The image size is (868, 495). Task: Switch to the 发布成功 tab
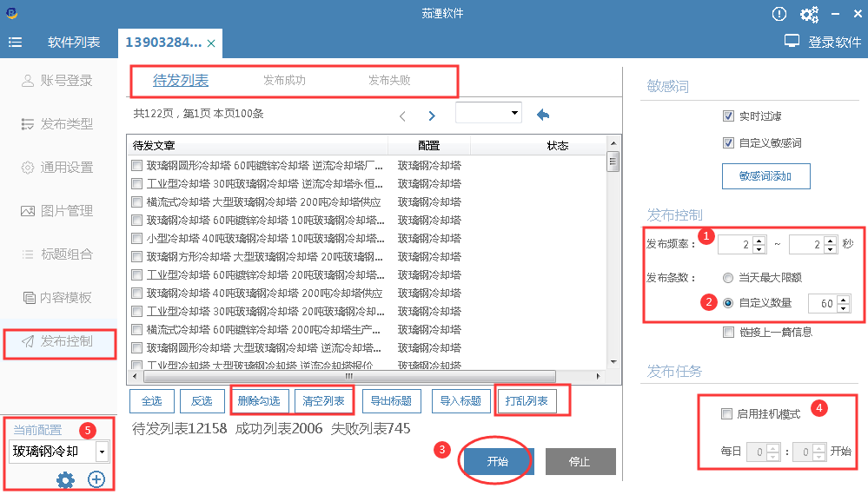(284, 81)
